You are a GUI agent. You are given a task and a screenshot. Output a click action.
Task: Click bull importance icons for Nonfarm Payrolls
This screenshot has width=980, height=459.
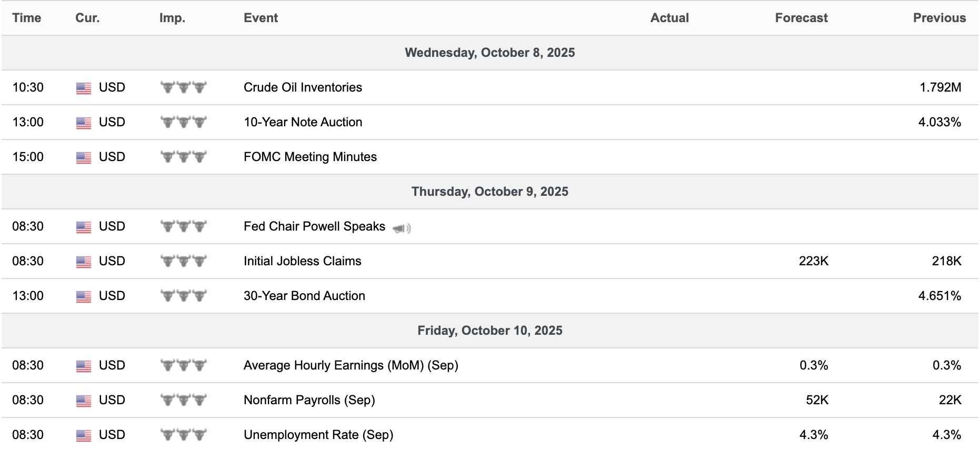tap(183, 400)
